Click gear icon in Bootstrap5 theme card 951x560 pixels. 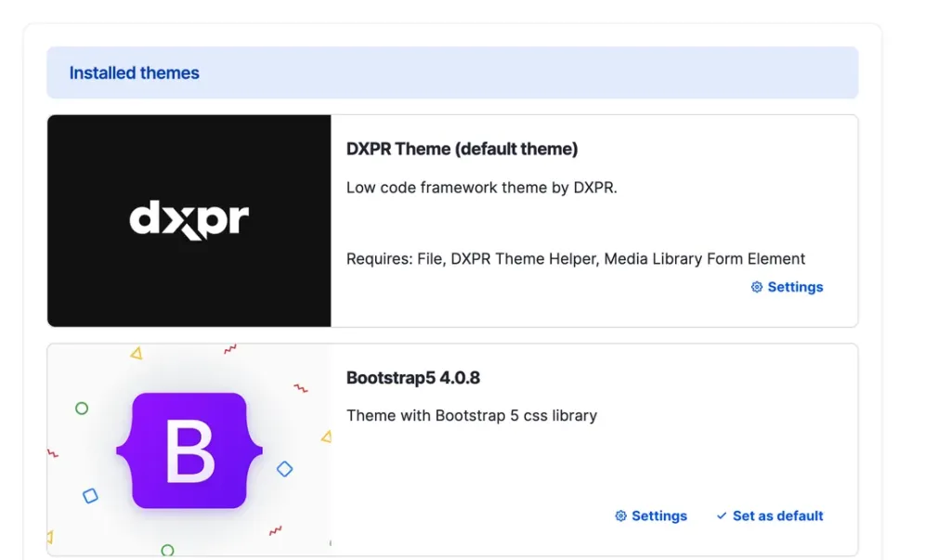click(620, 515)
